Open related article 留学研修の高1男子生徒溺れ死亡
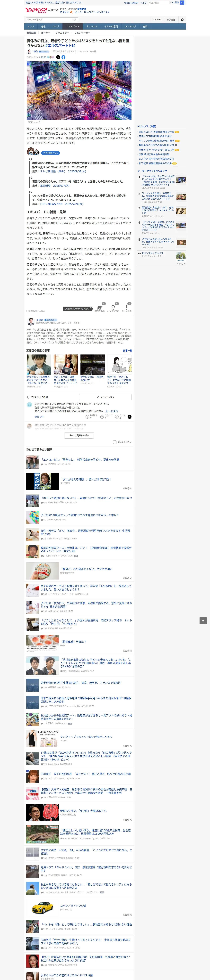Viewport: 210px width, 980px height. point(81,683)
